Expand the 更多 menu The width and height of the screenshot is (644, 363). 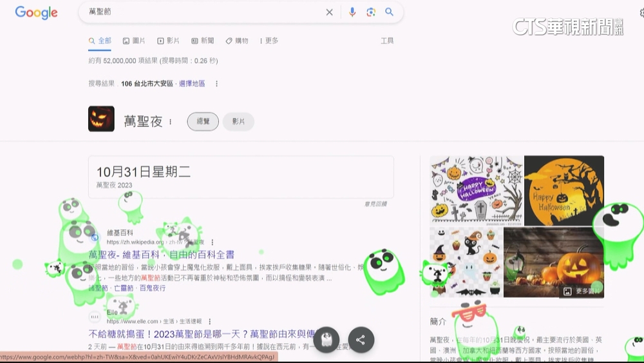[269, 41]
